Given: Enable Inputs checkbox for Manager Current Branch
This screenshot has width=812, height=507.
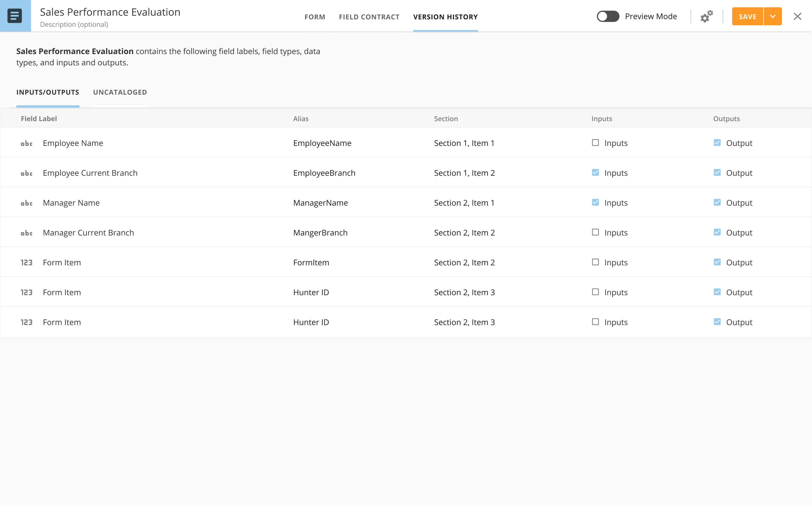Looking at the screenshot, I should coord(595,232).
